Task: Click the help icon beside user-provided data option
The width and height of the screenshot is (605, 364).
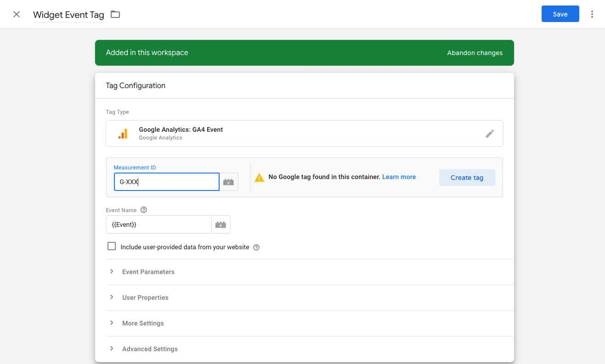Action: click(x=256, y=247)
